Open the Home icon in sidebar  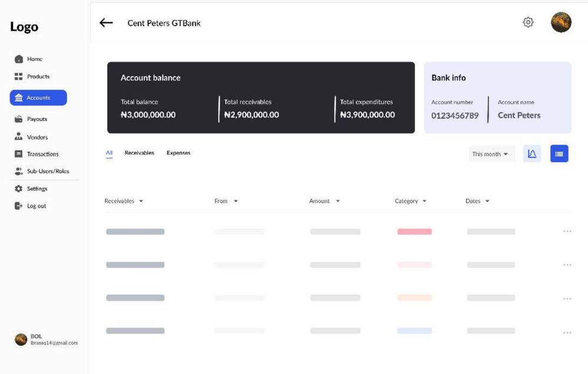pyautogui.click(x=19, y=59)
